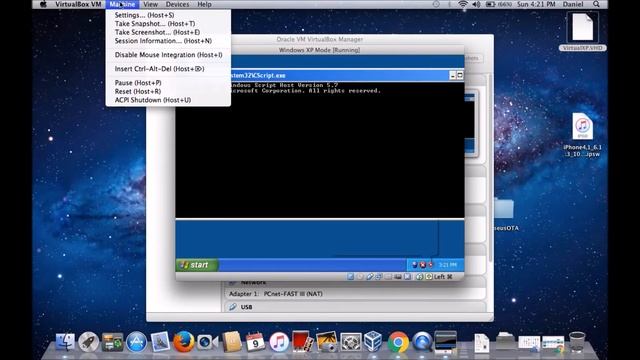Launch Firefox from the dock
This screenshot has height=360, width=640.
coord(184,342)
